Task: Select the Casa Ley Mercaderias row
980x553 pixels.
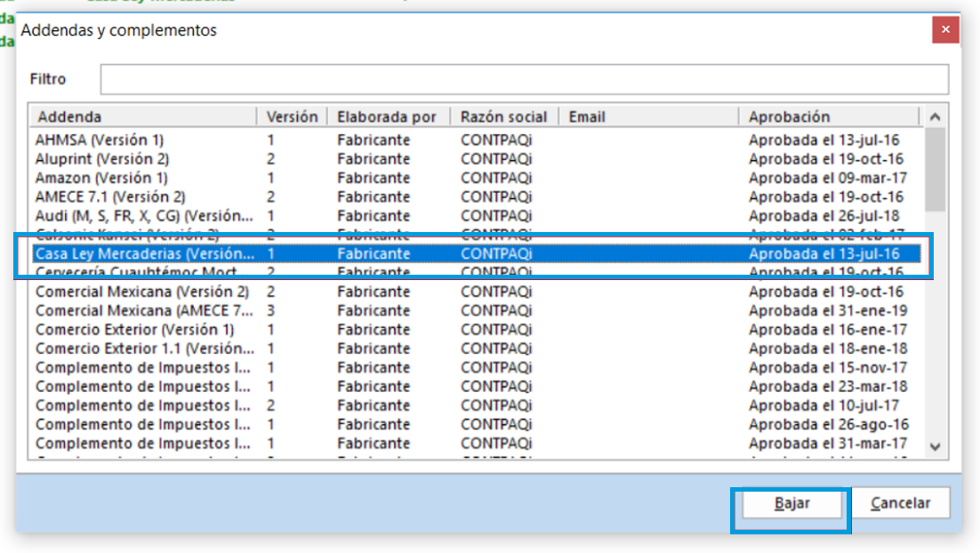Action: (x=144, y=254)
